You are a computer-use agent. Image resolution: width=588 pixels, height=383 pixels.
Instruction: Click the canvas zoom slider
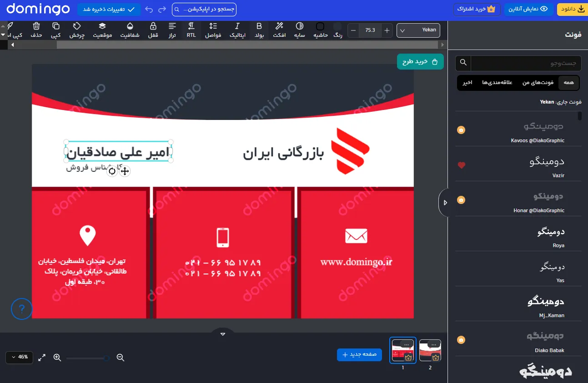coord(89,358)
